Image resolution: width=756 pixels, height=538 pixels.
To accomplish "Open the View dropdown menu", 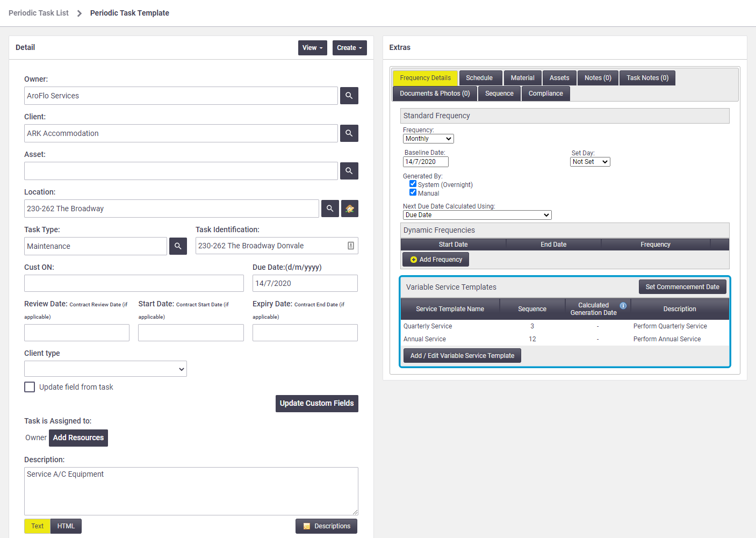I will click(x=313, y=48).
